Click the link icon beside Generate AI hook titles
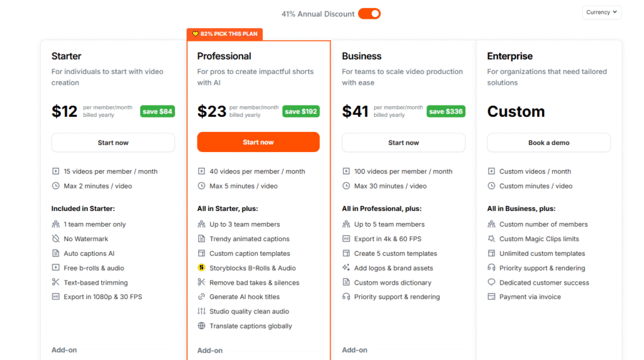 point(201,297)
